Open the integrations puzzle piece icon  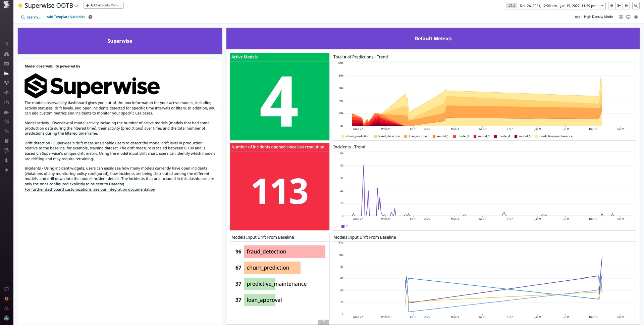(x=6, y=112)
